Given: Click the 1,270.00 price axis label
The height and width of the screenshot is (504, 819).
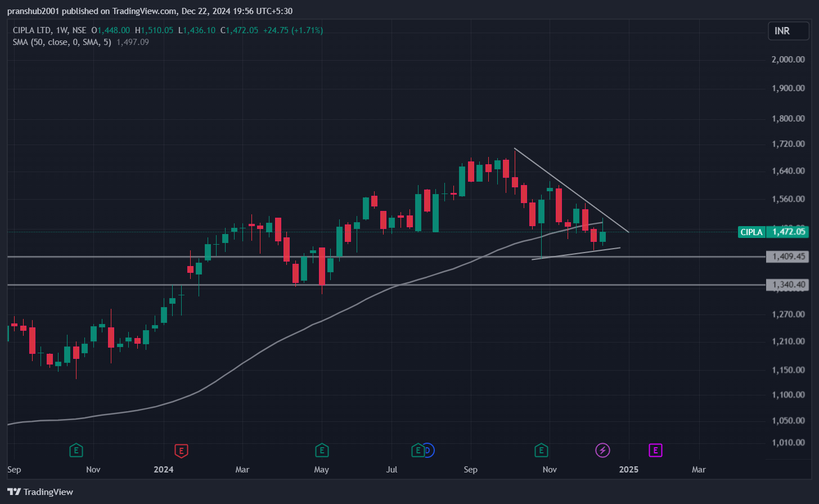Looking at the screenshot, I should (x=788, y=314).
